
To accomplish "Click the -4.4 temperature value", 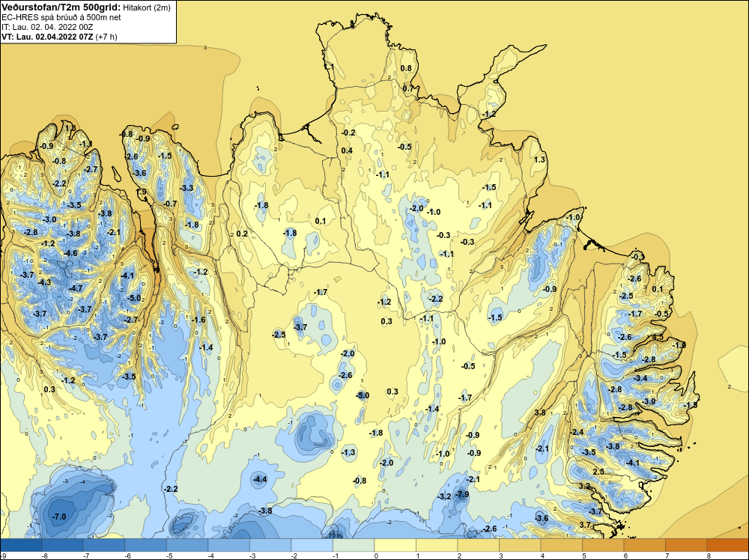I will pyautogui.click(x=259, y=479).
